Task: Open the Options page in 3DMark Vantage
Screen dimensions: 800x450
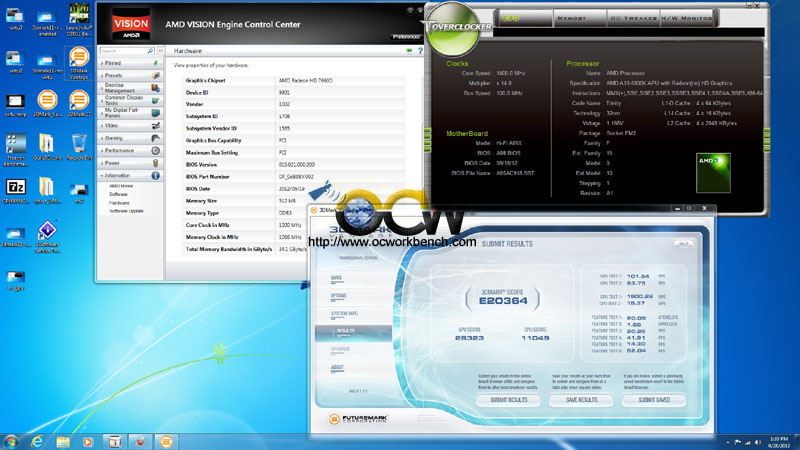Action: point(338,296)
